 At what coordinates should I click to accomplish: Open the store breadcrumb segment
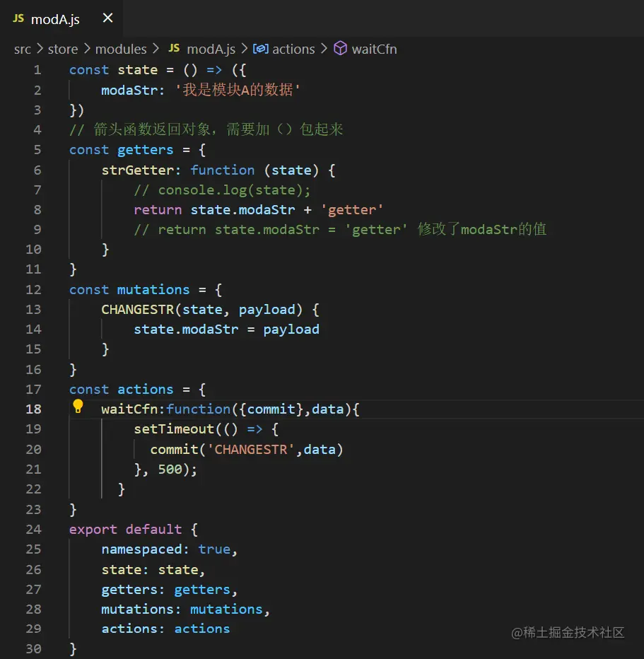coord(63,49)
